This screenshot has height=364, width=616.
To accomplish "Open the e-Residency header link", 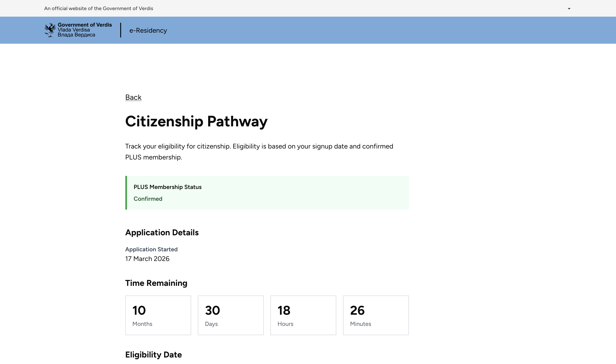I will pyautogui.click(x=148, y=30).
